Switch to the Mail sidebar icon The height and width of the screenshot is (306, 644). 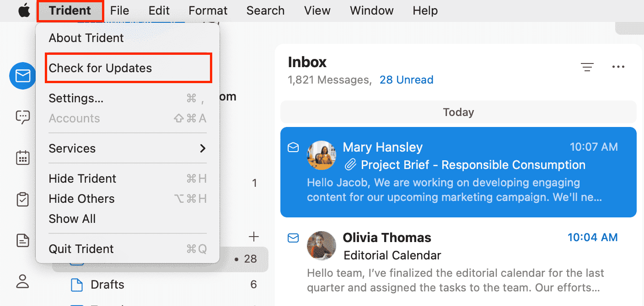point(23,76)
